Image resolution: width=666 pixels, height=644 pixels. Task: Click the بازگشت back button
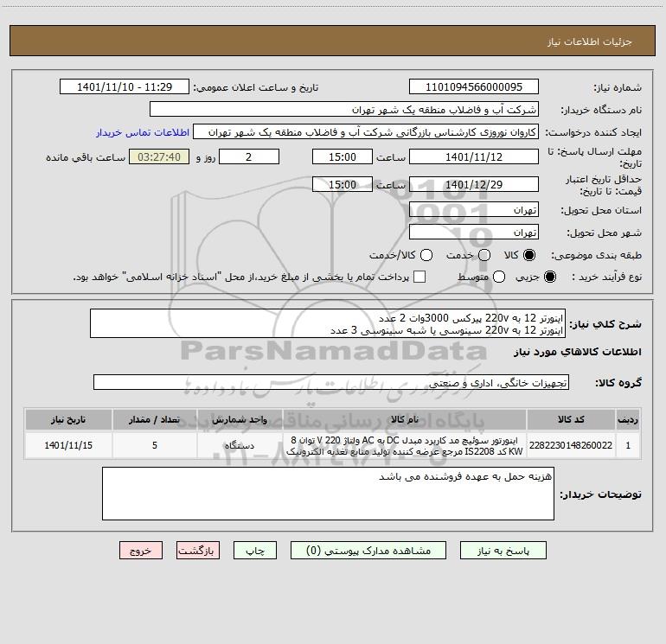pyautogui.click(x=198, y=551)
